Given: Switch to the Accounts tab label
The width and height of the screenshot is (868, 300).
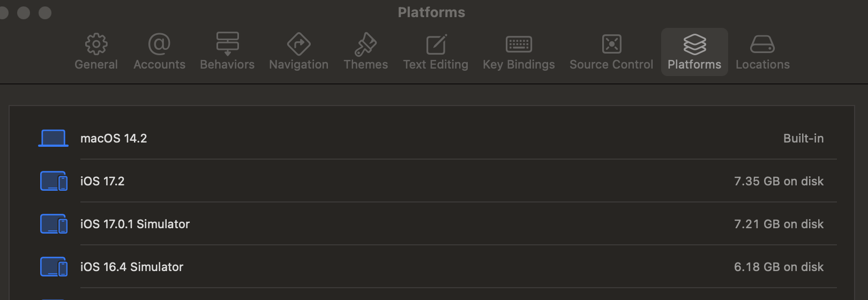Looking at the screenshot, I should click(159, 65).
